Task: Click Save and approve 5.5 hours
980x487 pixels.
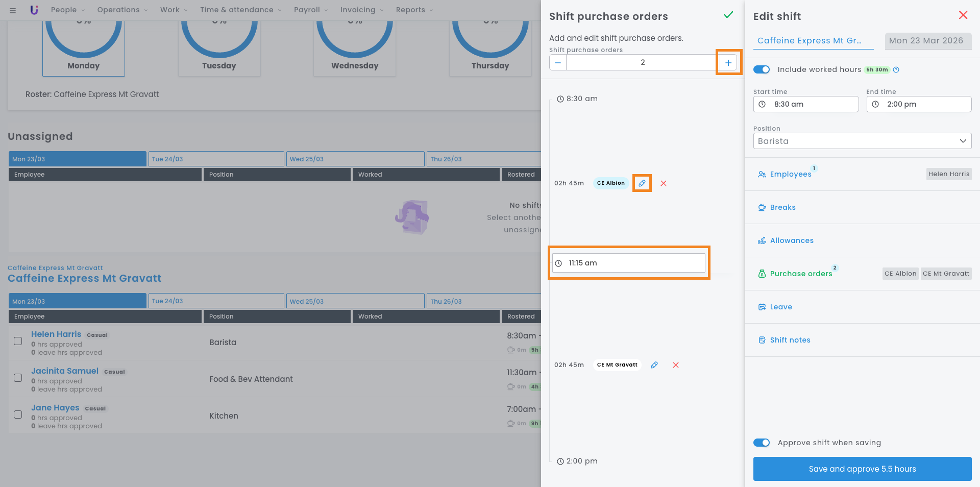Action: click(x=862, y=469)
